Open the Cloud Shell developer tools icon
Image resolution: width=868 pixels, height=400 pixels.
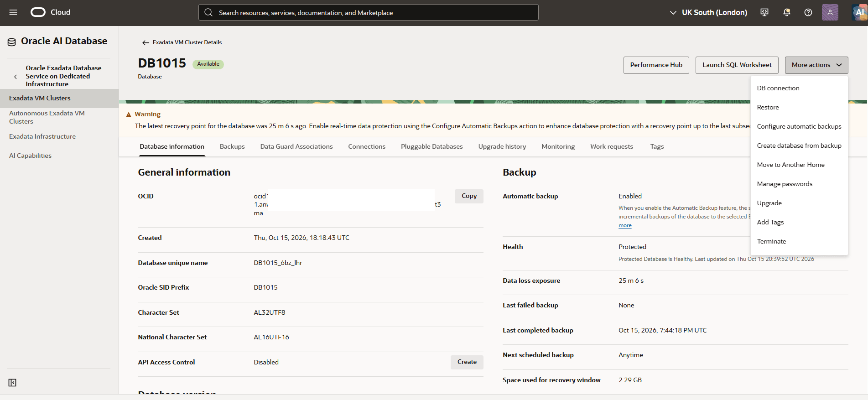(764, 12)
